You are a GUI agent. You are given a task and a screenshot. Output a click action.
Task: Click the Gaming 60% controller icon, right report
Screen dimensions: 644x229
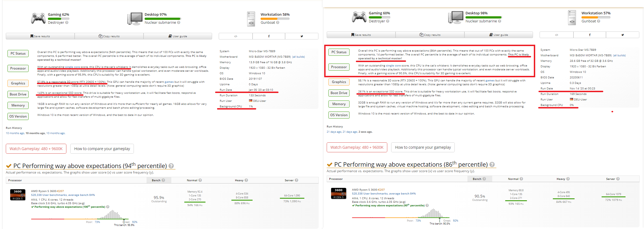point(359,17)
